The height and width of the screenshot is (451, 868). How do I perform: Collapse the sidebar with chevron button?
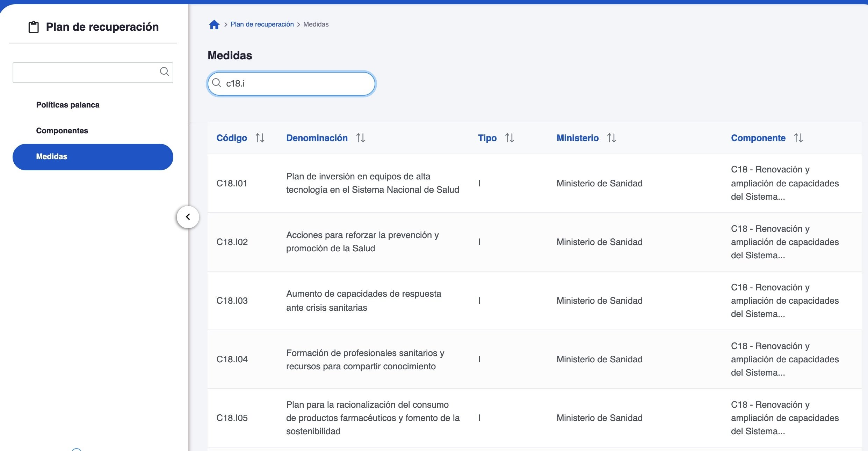pos(188,217)
